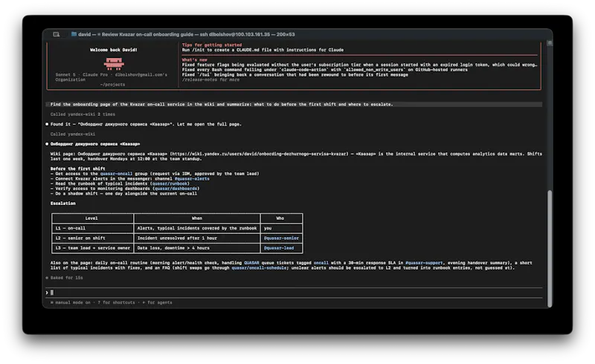
Task: Click the blue folder icon beside "david"
Action: (74, 34)
